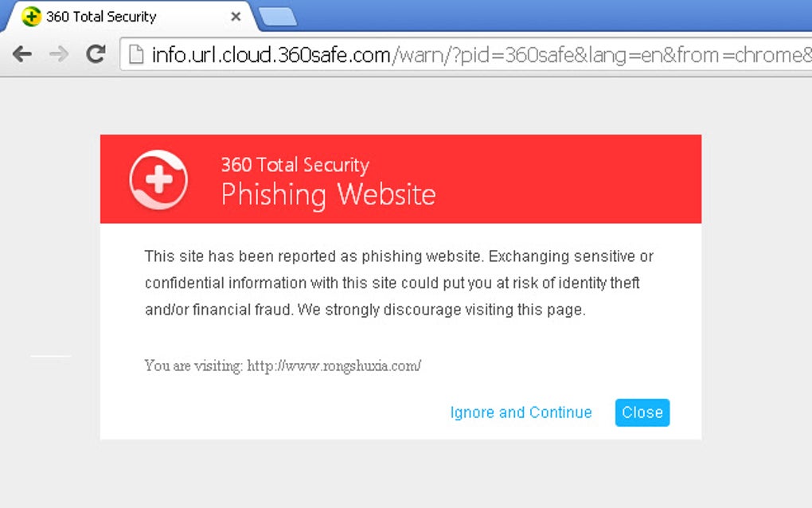812x508 pixels.
Task: Click the empty blue title bar area
Action: pyautogui.click(x=557, y=14)
